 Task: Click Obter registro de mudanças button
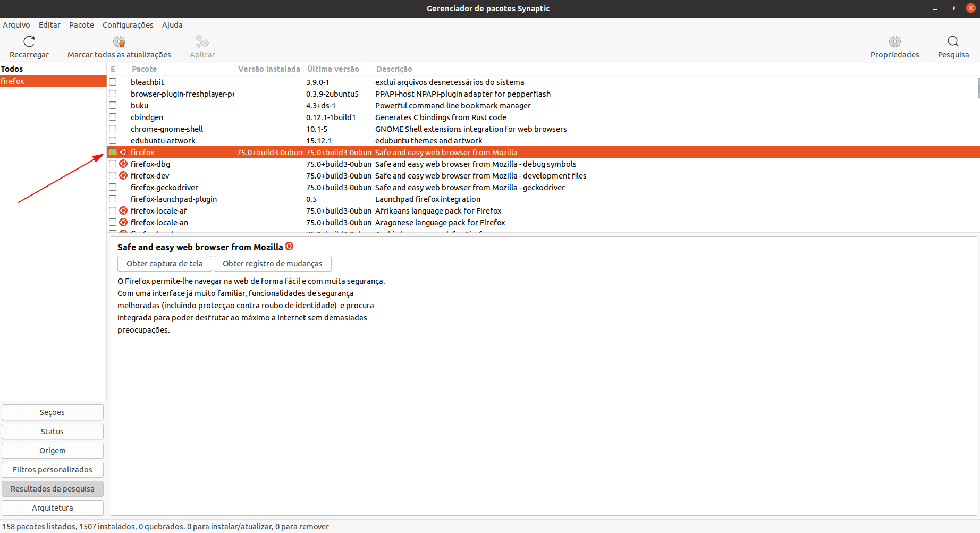(x=272, y=264)
